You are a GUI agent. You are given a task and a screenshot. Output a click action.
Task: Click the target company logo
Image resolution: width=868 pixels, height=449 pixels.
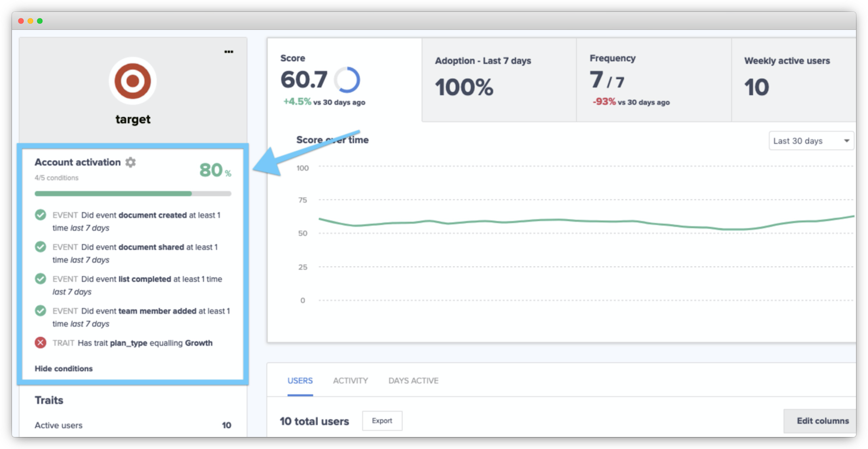point(133,81)
